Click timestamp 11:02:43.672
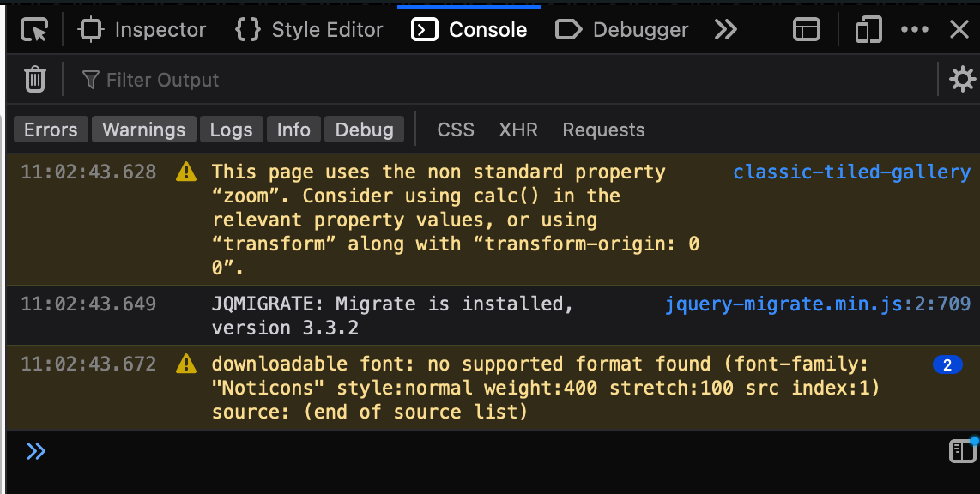 pos(88,364)
